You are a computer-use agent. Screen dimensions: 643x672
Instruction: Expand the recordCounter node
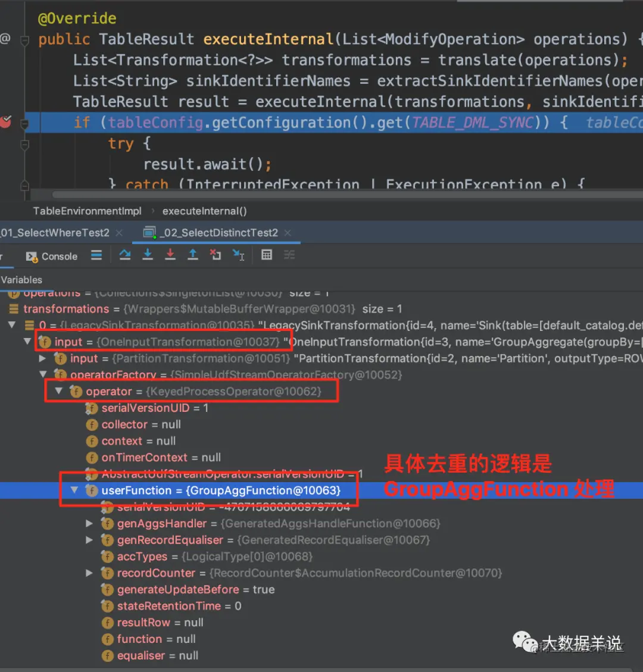coord(89,573)
